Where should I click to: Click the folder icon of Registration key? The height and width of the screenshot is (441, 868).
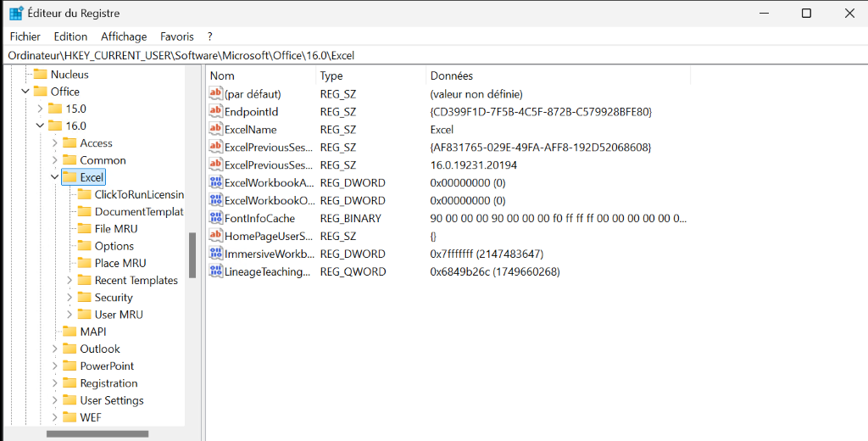tap(70, 382)
